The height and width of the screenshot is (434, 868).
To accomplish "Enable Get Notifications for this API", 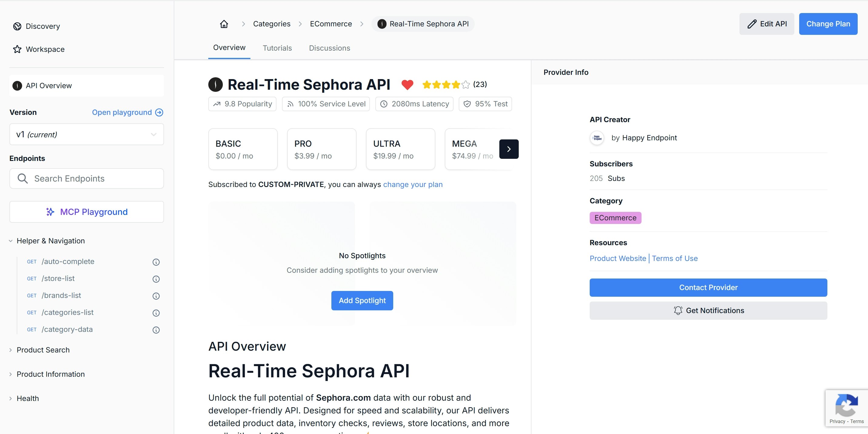I will pyautogui.click(x=708, y=310).
